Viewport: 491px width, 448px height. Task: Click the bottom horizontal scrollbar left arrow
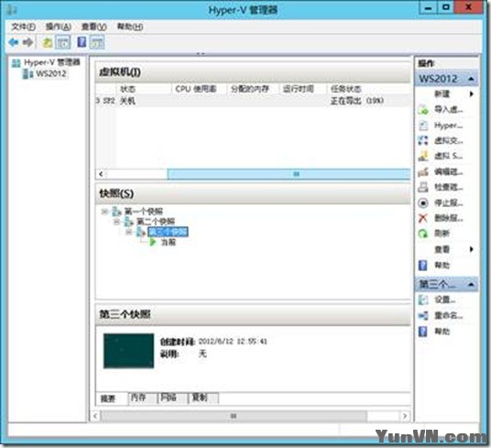95,416
